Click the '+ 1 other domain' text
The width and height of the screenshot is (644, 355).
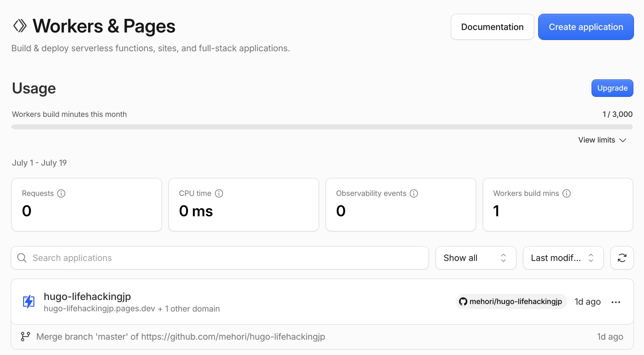click(189, 309)
